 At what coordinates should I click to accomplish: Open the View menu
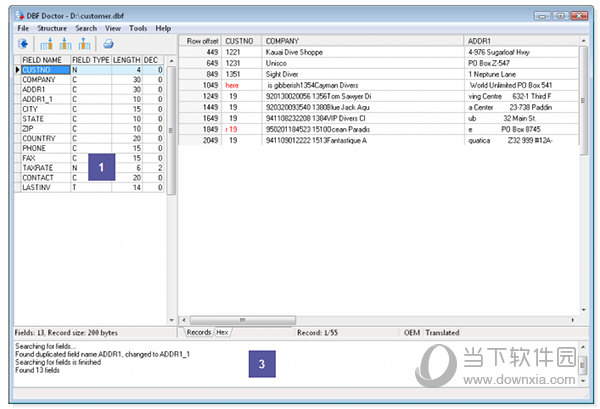click(113, 28)
